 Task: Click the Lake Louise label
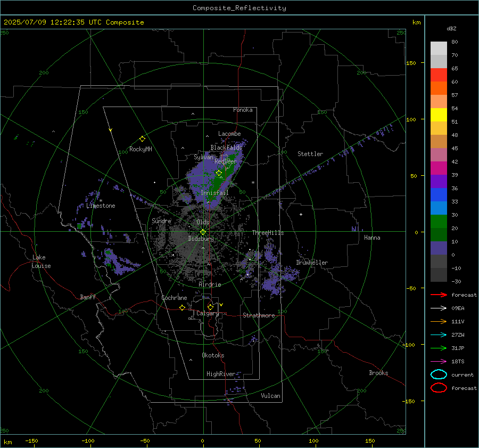(x=41, y=262)
